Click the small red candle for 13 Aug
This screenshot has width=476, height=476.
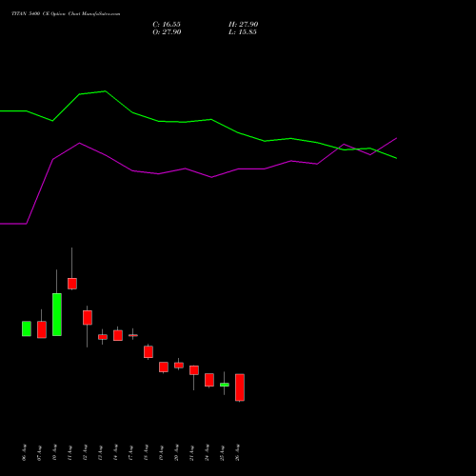pos(103,337)
